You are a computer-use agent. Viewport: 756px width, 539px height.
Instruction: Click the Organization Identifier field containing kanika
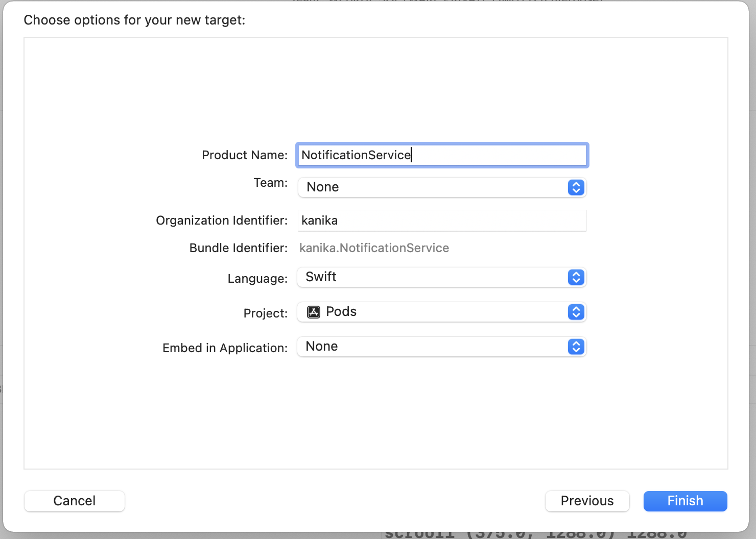pyautogui.click(x=442, y=220)
